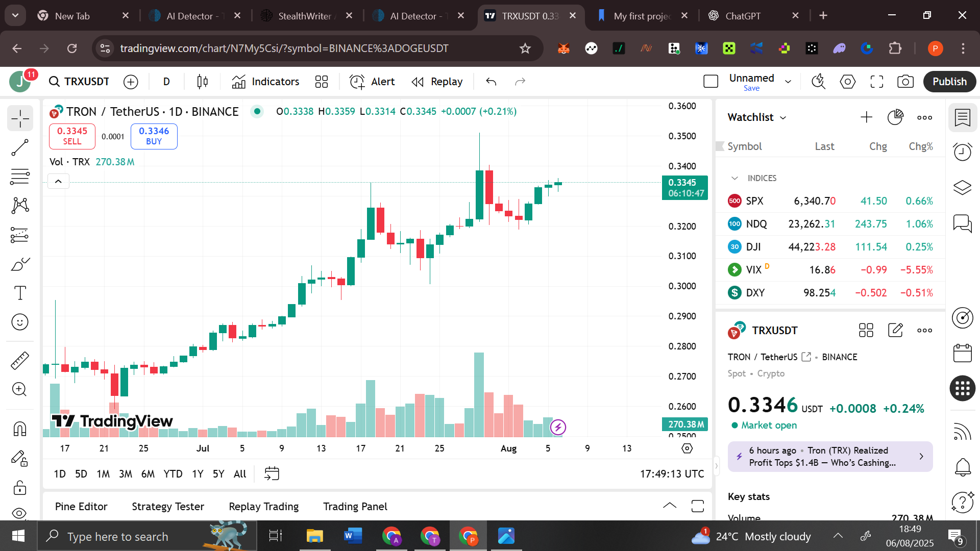Take a chart snapshot with camera
This screenshot has height=551, width=980.
pos(905,82)
